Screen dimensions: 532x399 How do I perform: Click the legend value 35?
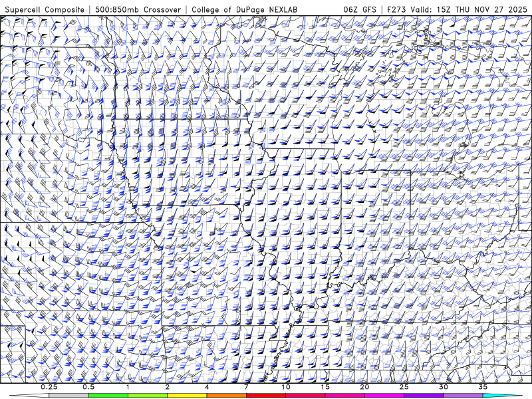[483, 387]
